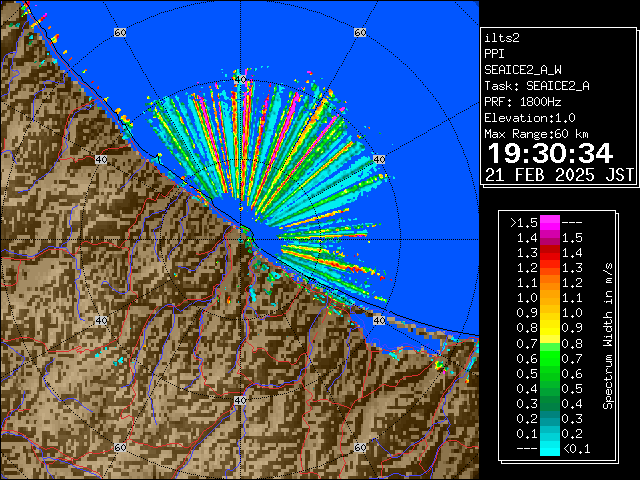The height and width of the screenshot is (480, 640).
Task: Click the timestamp '19:30:34'
Action: [550, 153]
